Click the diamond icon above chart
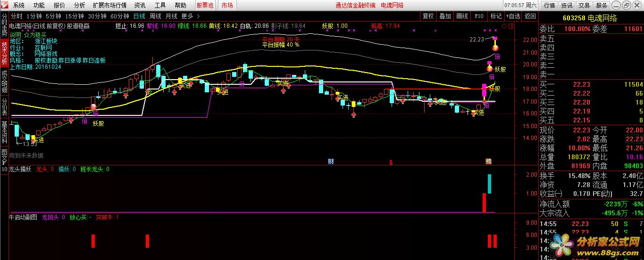The height and width of the screenshot is (260, 644). click(x=504, y=26)
